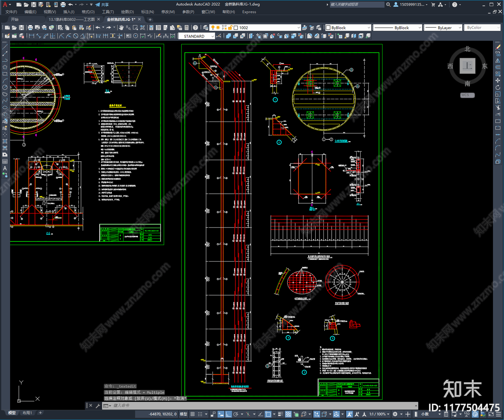504x420 pixels.
Task: Select the Pan hand tool
Action: 121,28
